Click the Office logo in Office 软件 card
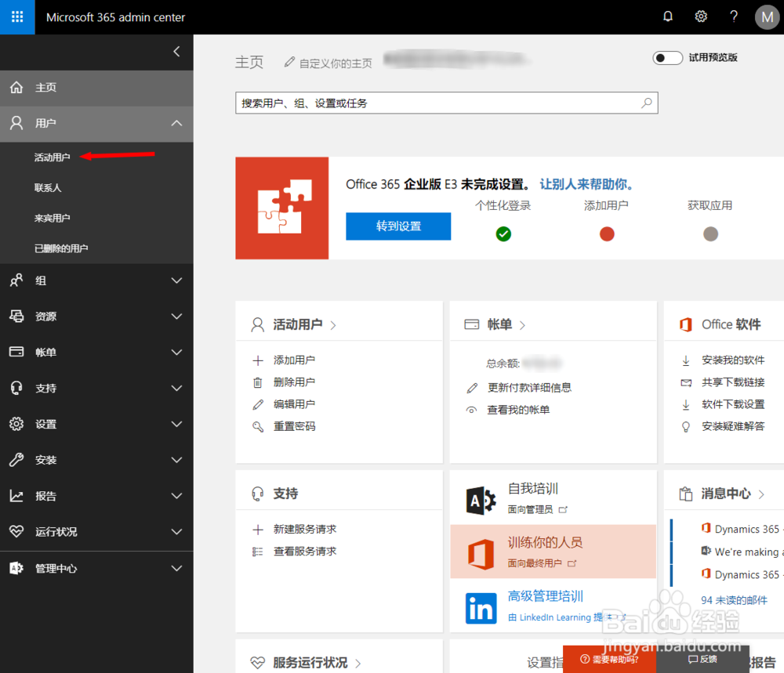This screenshot has height=673, width=784. 685,325
